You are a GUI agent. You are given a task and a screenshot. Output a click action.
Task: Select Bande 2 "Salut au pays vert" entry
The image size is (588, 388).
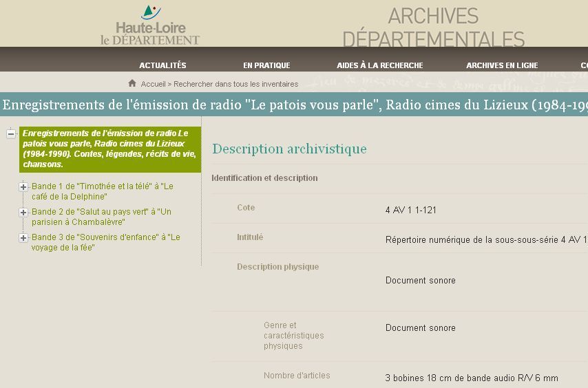101,217
